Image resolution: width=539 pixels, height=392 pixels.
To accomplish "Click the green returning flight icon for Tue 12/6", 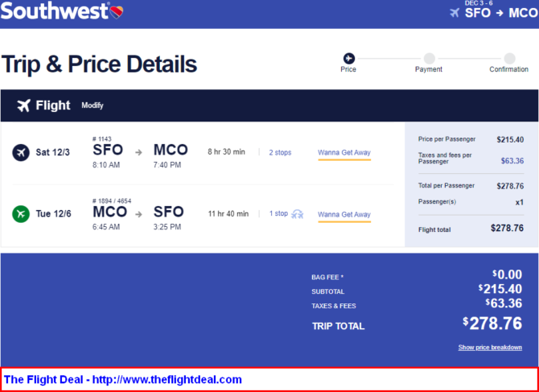I will pos(21,214).
